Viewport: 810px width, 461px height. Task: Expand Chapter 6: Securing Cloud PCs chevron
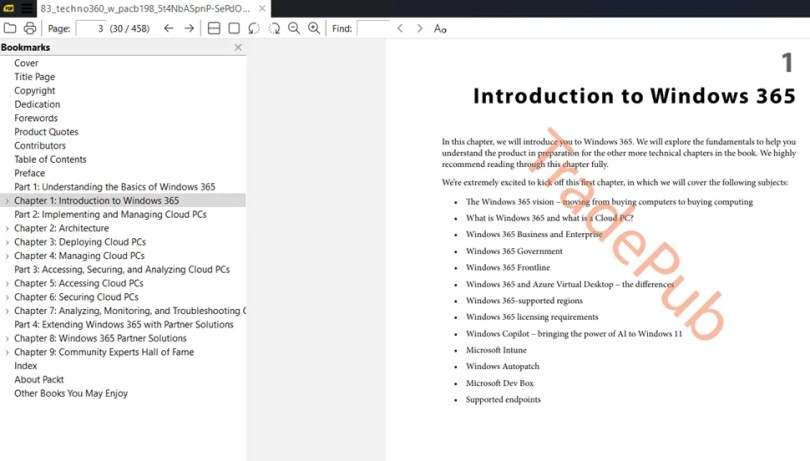coord(7,297)
